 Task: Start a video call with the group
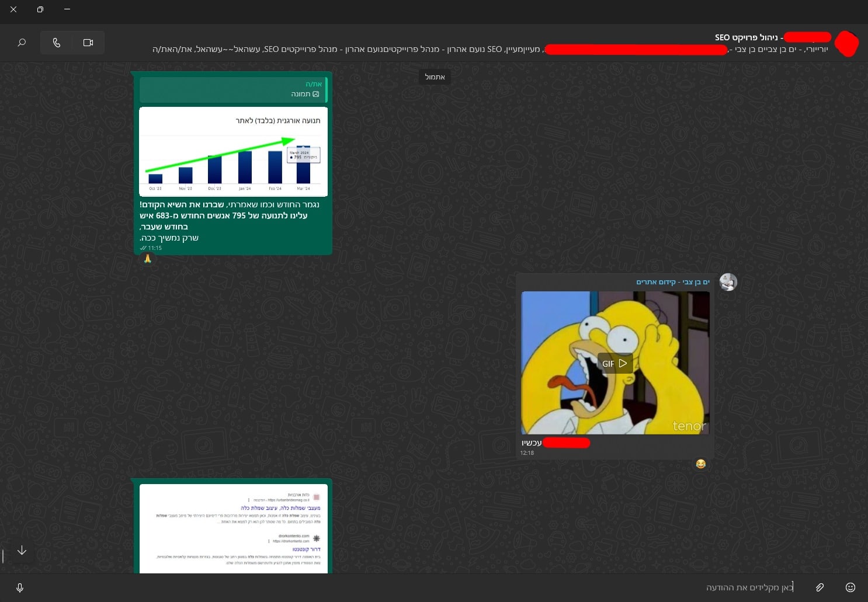coord(88,43)
